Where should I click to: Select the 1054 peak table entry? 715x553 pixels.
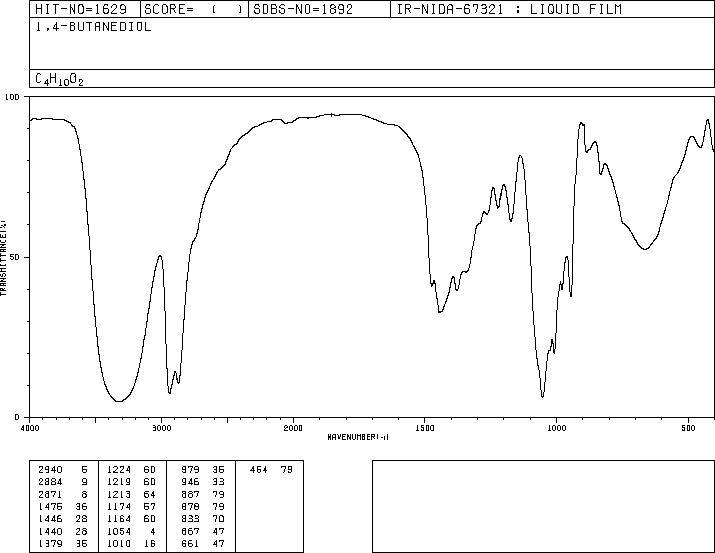pos(131,532)
